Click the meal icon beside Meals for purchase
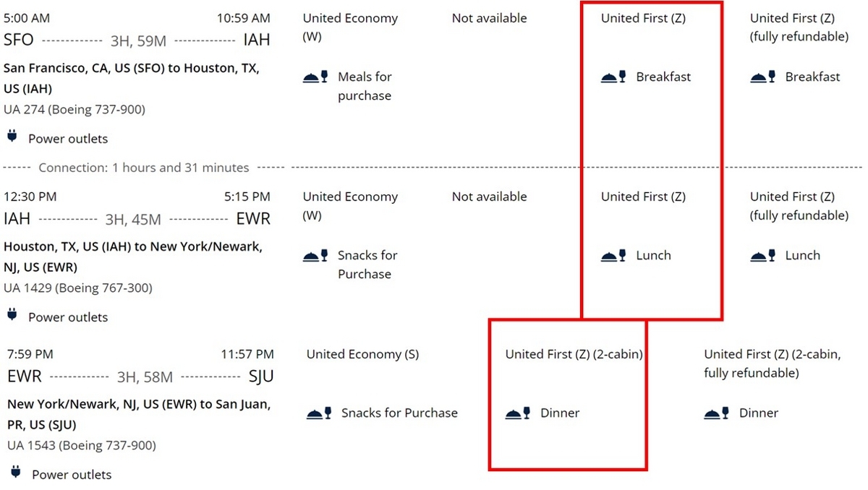This screenshot has height=490, width=868. coord(315,77)
